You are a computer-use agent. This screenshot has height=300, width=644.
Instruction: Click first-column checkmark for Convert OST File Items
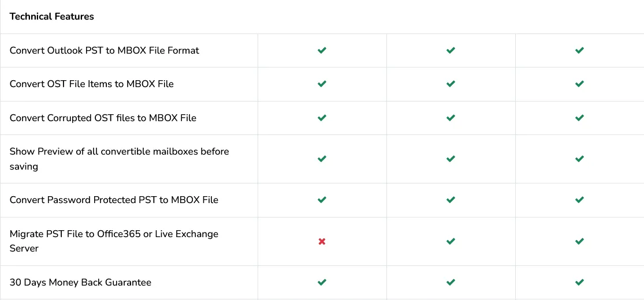coord(322,84)
